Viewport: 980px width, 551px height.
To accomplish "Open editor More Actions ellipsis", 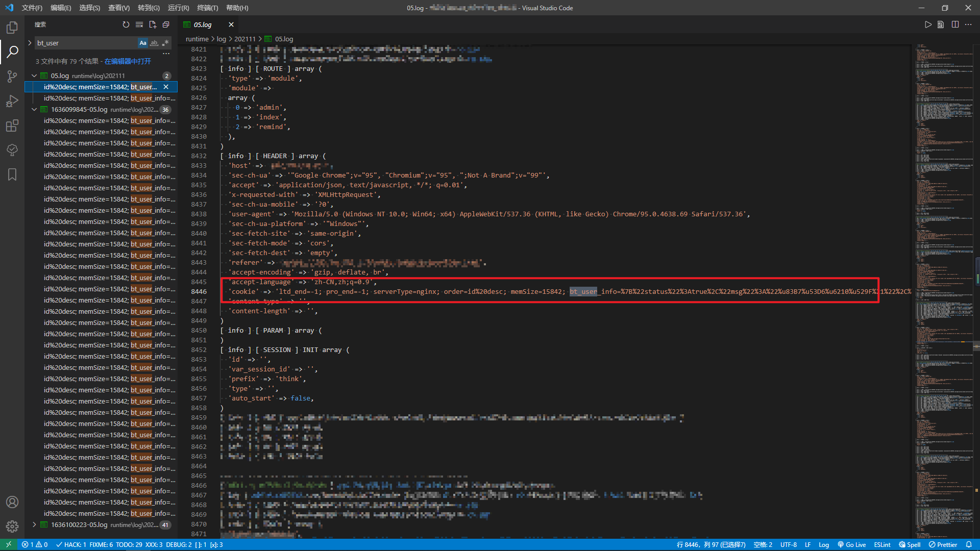I will tap(968, 24).
